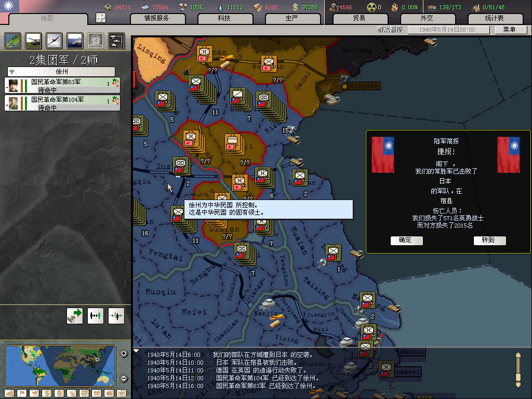This screenshot has height=399, width=532.
Task: Open the Europe map view icon
Action: (x=12, y=40)
